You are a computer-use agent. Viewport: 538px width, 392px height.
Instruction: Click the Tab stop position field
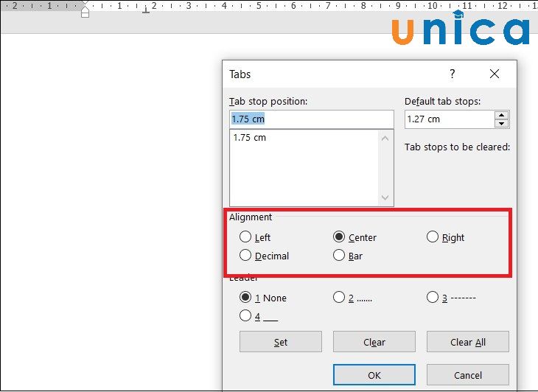pyautogui.click(x=312, y=119)
